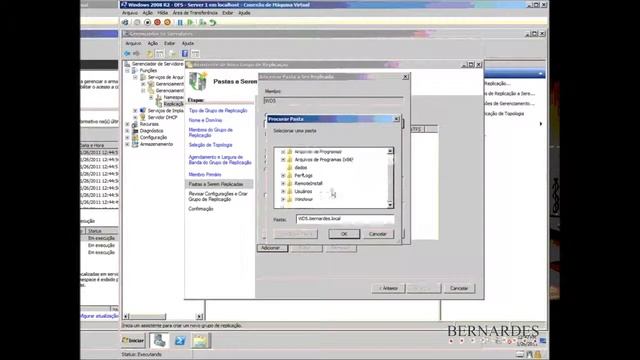This screenshot has width=640, height=360.
Task: Click the Seleção de Topologia step
Action: [x=210, y=145]
